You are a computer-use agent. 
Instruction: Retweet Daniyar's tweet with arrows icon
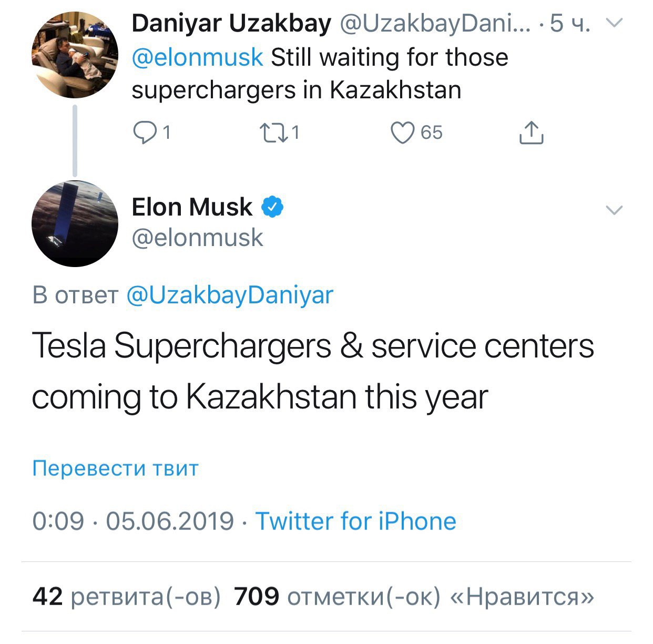click(x=273, y=133)
